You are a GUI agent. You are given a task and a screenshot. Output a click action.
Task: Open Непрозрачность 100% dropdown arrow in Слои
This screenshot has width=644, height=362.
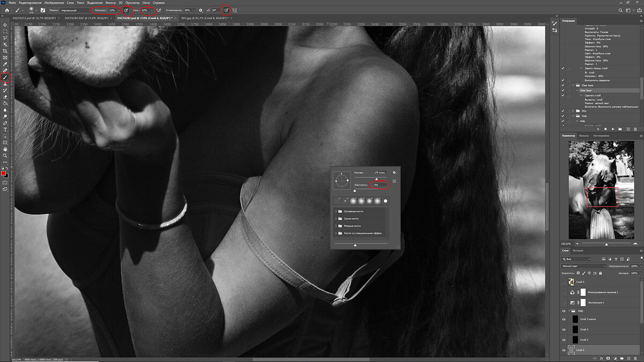(x=640, y=266)
